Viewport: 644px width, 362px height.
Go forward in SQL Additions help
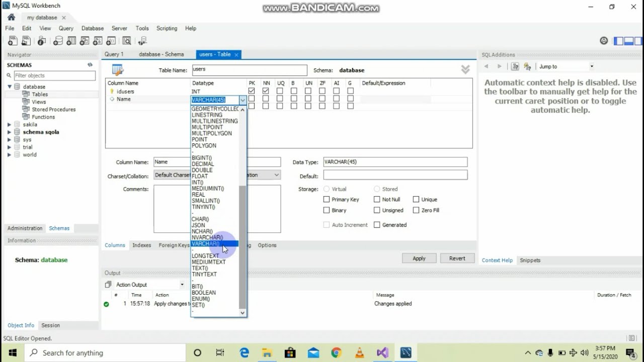(x=499, y=66)
